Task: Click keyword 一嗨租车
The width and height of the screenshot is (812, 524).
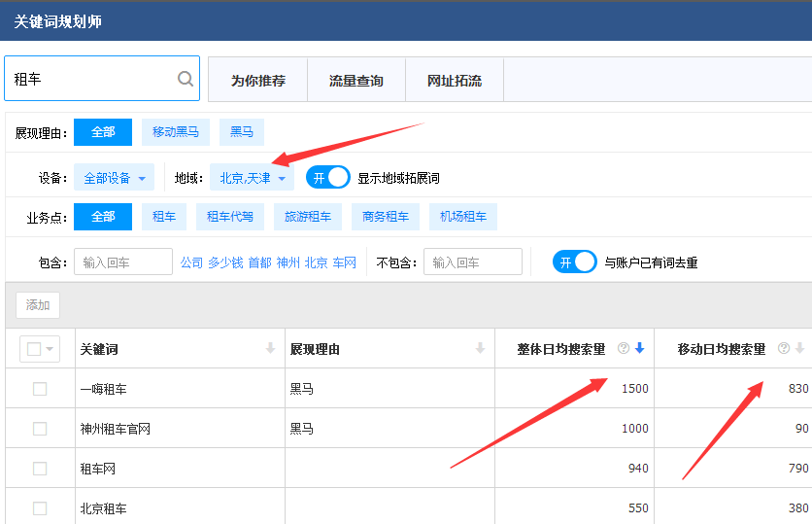Action: tap(104, 389)
